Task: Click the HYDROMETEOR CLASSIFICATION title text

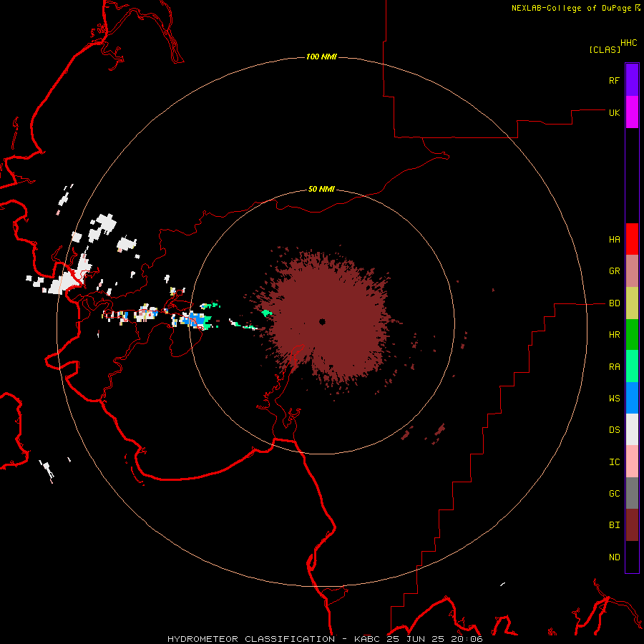Action: pyautogui.click(x=251, y=639)
